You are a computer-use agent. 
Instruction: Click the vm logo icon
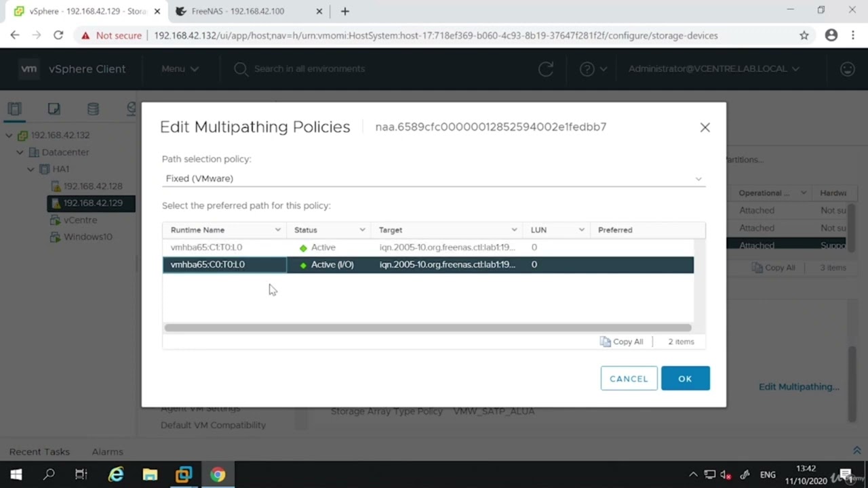[x=28, y=68]
